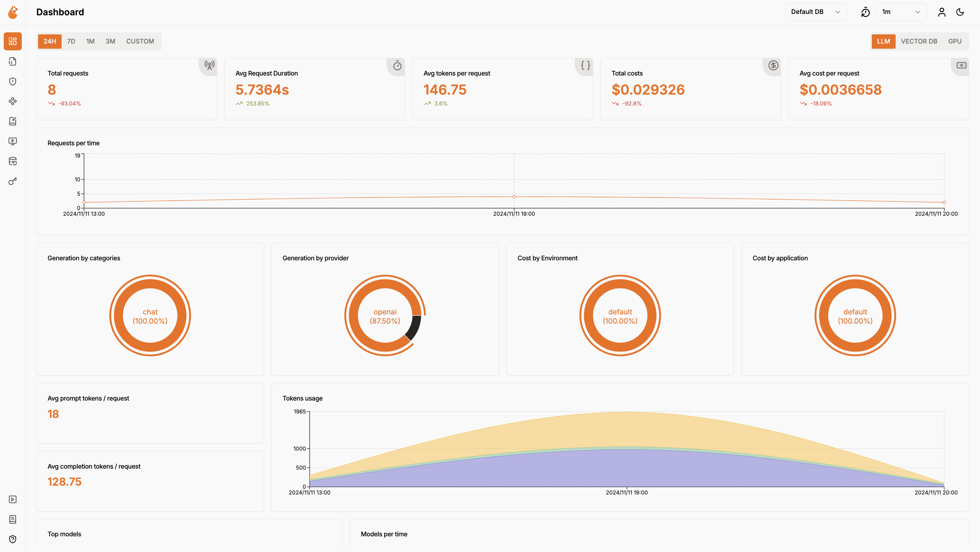Switch metrics view to VECTOR DB
This screenshot has height=552, width=980.
pos(919,41)
